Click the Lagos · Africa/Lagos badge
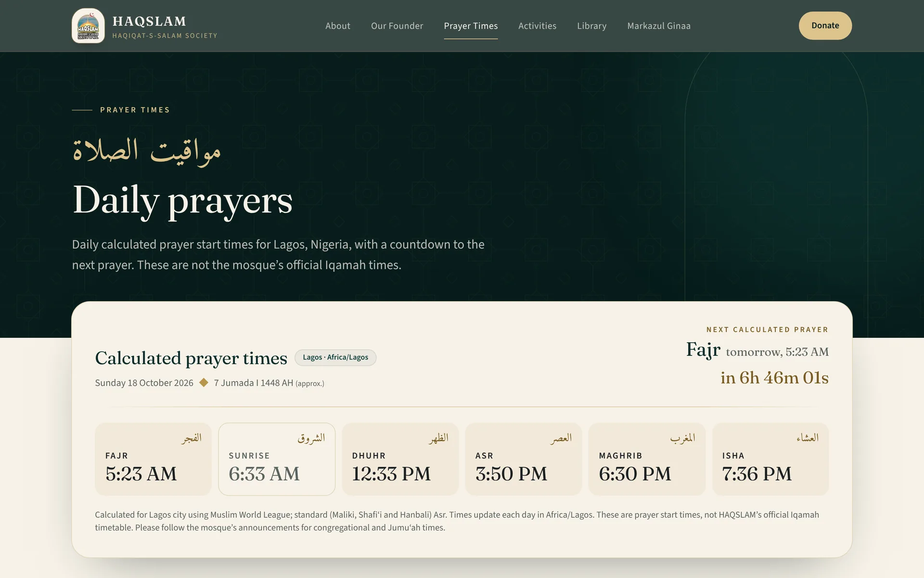The height and width of the screenshot is (578, 924). (335, 357)
